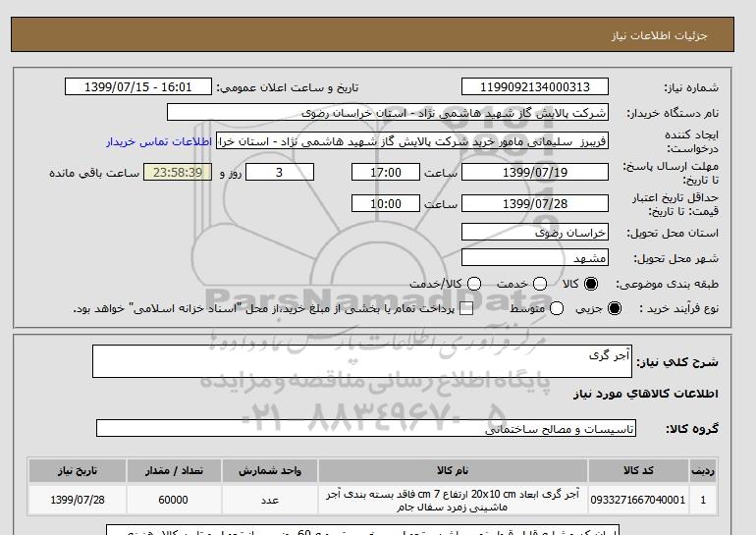756x535 pixels.
Task: Select the کالا radio button
Action: 591,284
